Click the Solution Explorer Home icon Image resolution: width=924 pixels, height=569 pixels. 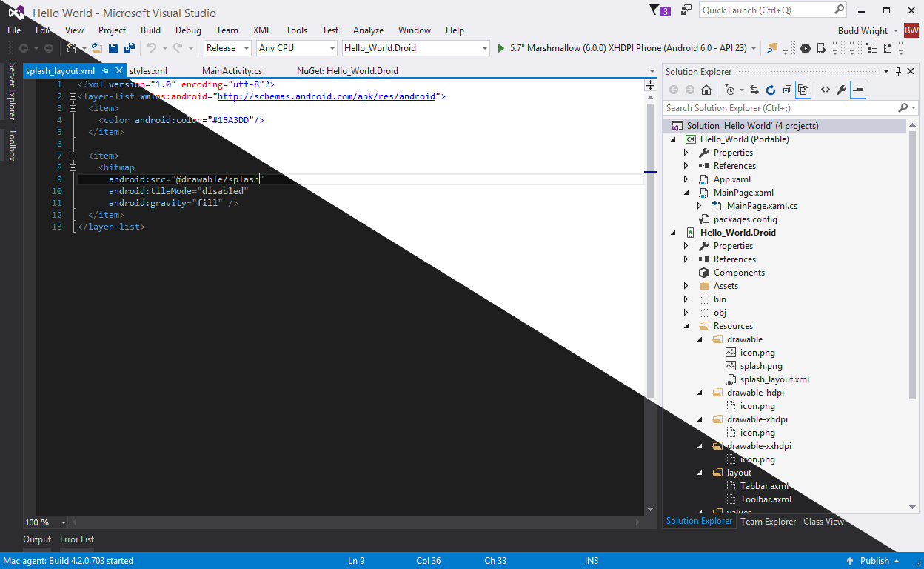click(706, 90)
